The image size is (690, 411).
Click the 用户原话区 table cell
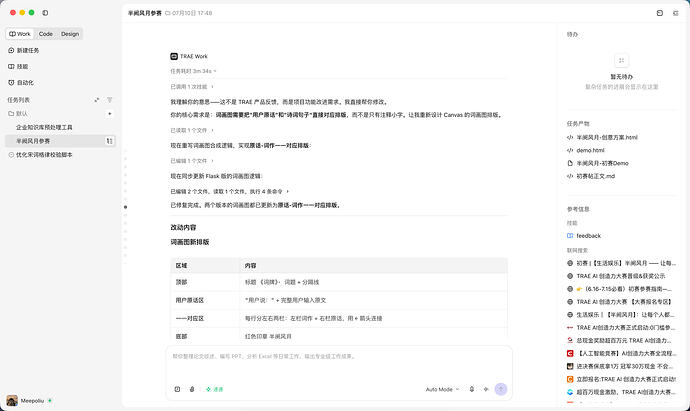coord(205,300)
